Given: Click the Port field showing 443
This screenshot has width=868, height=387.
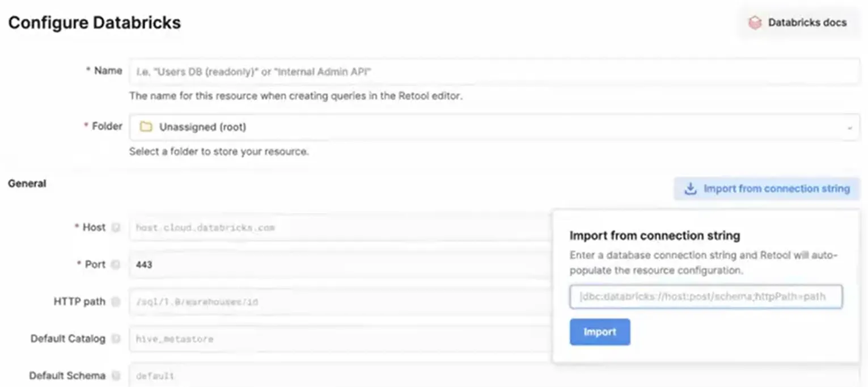Looking at the screenshot, I should point(340,264).
